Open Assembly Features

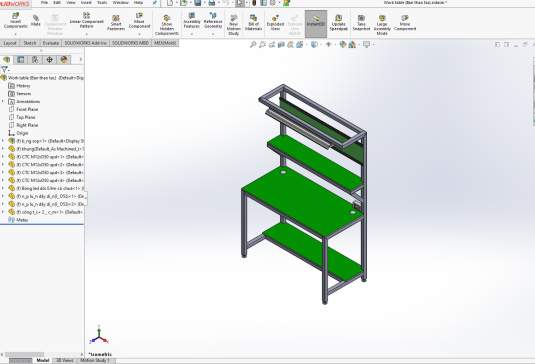(x=192, y=21)
